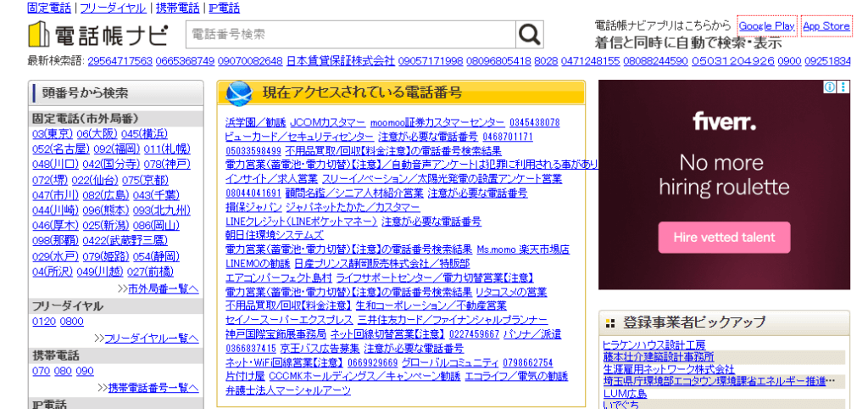This screenshot has height=409, width=868.
Task: Focus the 電話番号検索 search field
Action: 351,34
